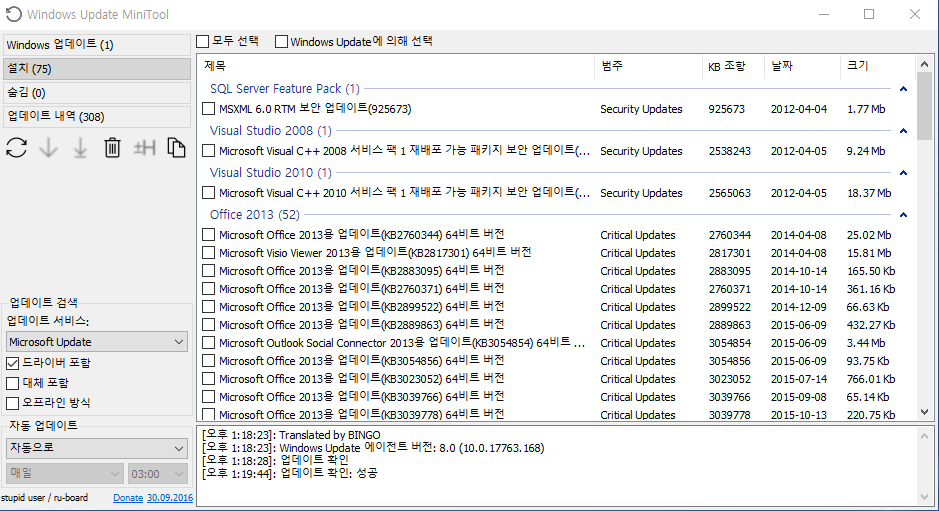Image resolution: width=939 pixels, height=511 pixels.
Task: Open the 자동으로 automatic update dropdown
Action: coord(97,447)
